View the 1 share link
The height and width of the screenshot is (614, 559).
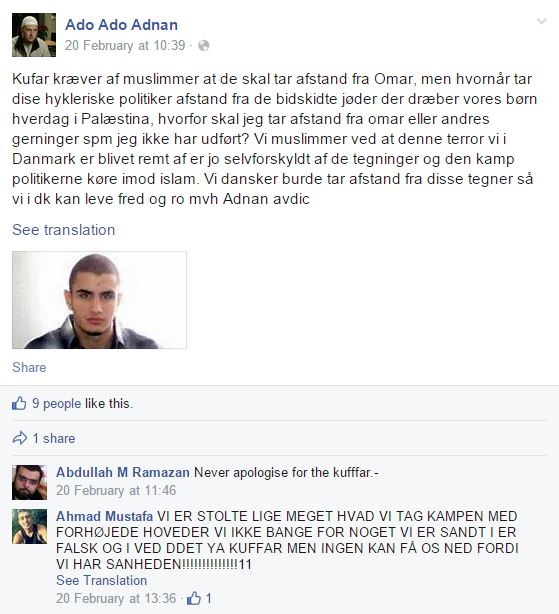54,439
